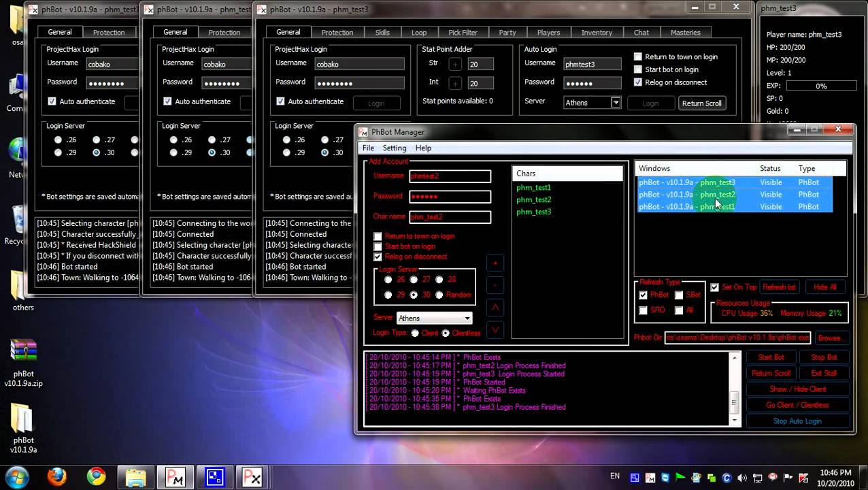Image resolution: width=868 pixels, height=490 pixels.
Task: Click the Phbot Dir path field
Action: point(737,338)
